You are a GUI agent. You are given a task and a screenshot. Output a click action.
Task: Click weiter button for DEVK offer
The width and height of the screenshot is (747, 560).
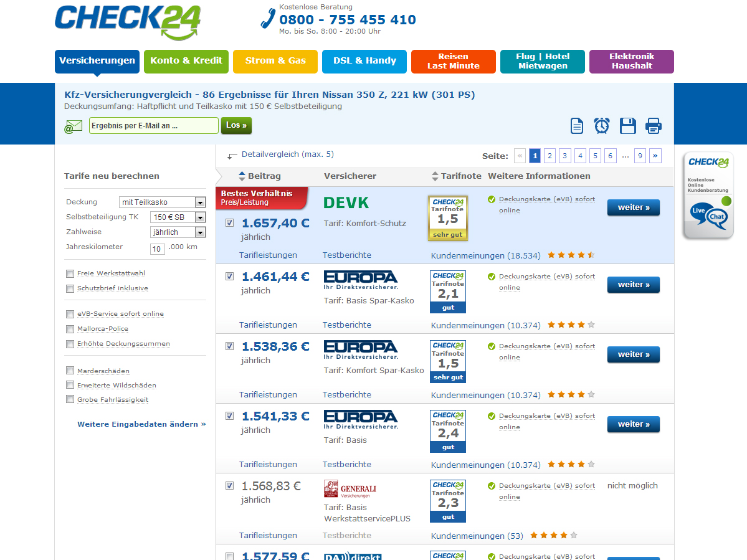(634, 207)
